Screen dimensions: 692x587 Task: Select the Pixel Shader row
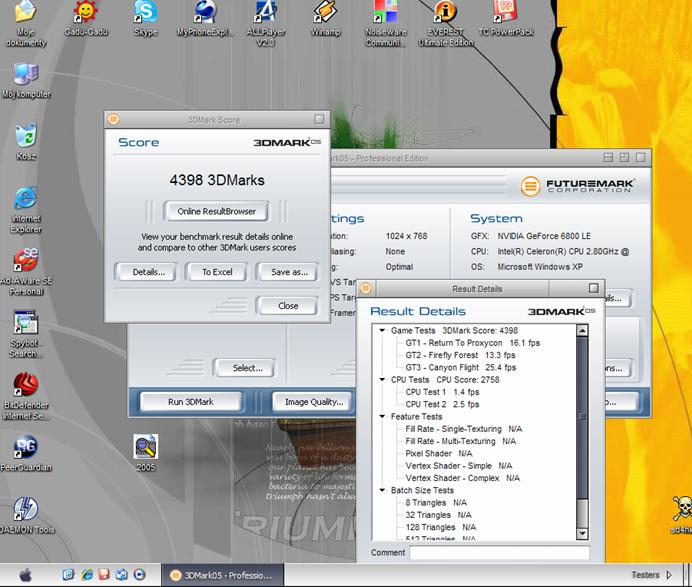438,453
